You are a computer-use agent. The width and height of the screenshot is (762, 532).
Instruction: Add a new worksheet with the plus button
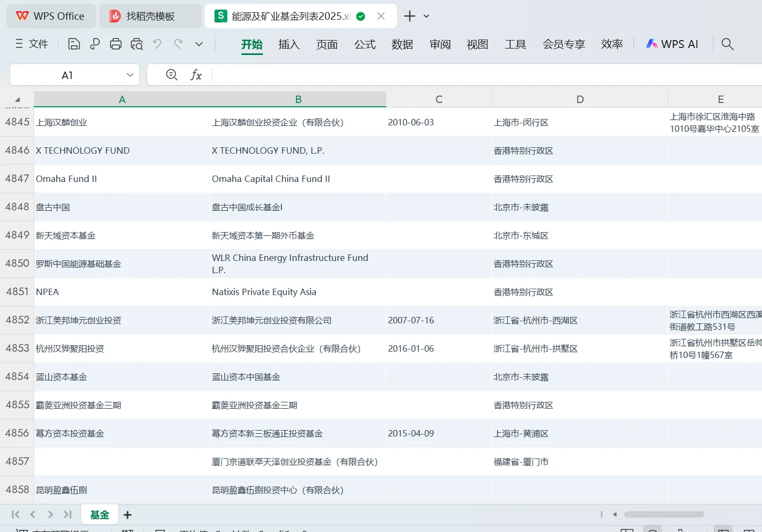[127, 514]
